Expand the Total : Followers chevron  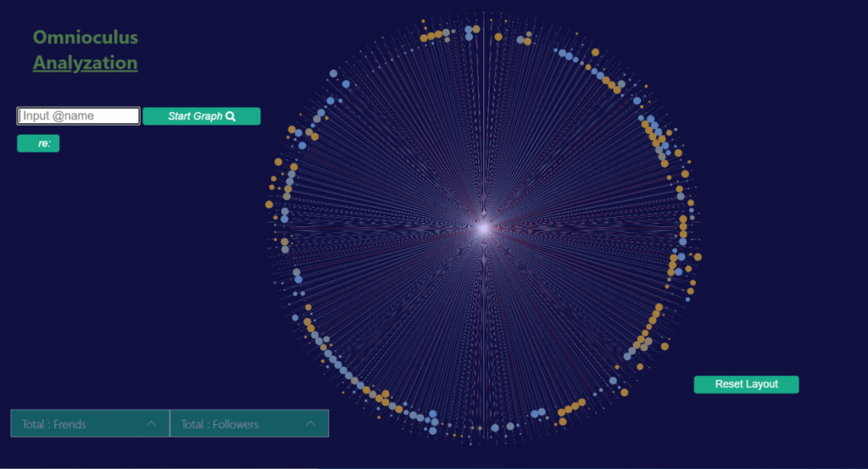pyautogui.click(x=310, y=423)
